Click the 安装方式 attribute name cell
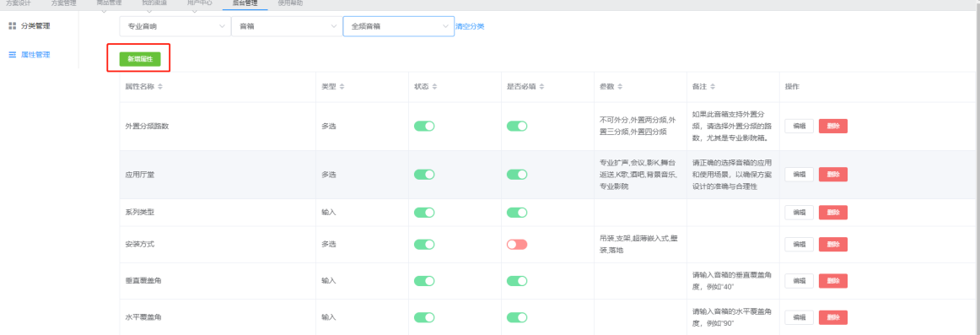 218,245
